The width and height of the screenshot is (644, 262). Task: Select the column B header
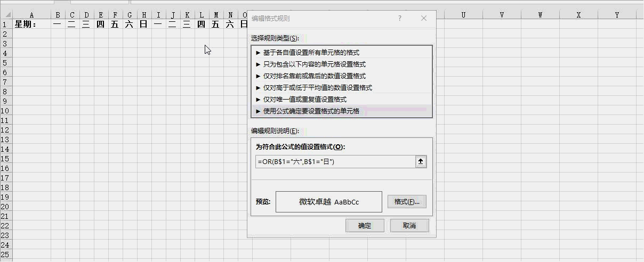pyautogui.click(x=58, y=15)
